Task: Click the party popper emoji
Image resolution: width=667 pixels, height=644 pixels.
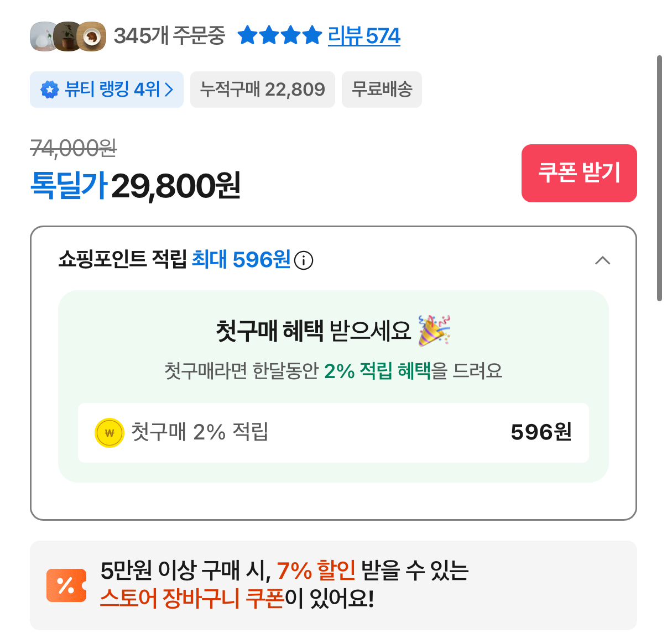Action: click(434, 331)
